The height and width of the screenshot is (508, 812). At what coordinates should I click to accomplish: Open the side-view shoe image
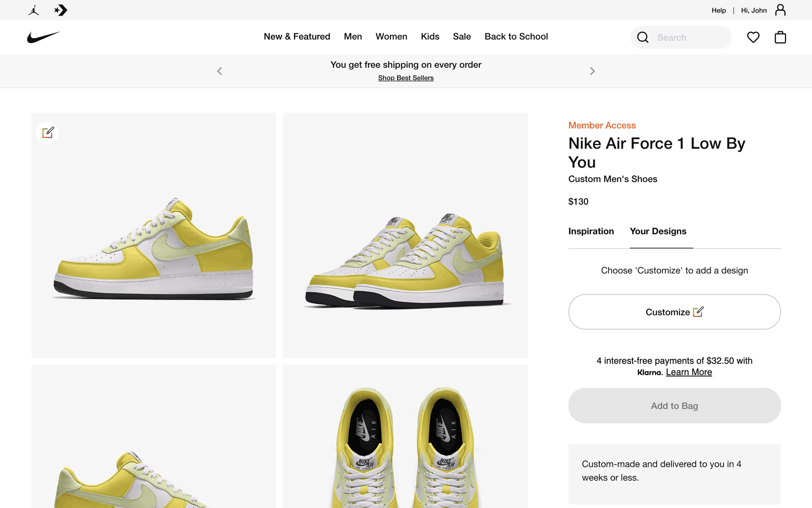[154, 235]
